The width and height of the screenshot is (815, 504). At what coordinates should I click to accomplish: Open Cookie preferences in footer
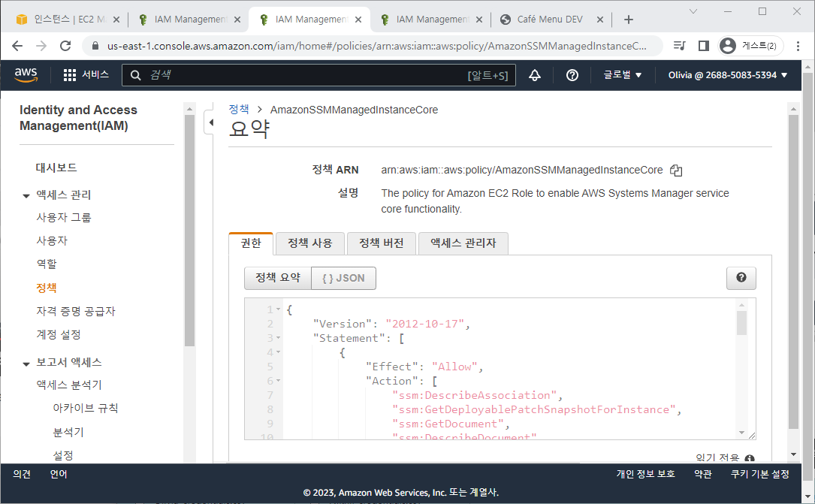point(760,474)
